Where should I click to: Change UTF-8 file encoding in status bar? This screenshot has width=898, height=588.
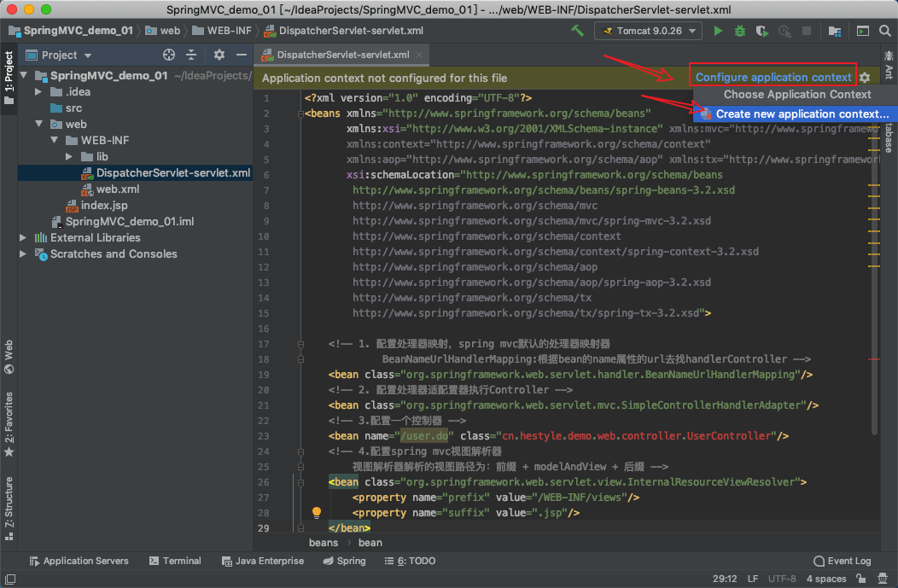pyautogui.click(x=782, y=579)
